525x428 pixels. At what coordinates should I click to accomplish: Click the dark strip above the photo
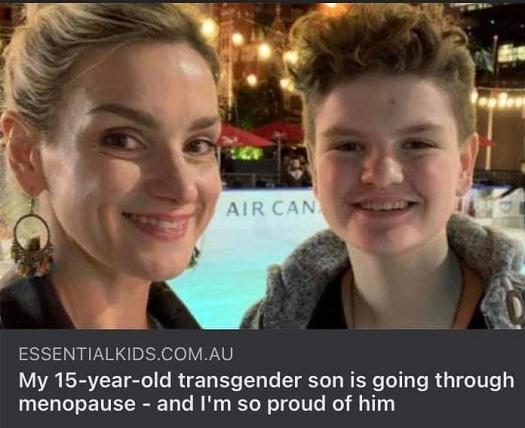[x=262, y=1]
